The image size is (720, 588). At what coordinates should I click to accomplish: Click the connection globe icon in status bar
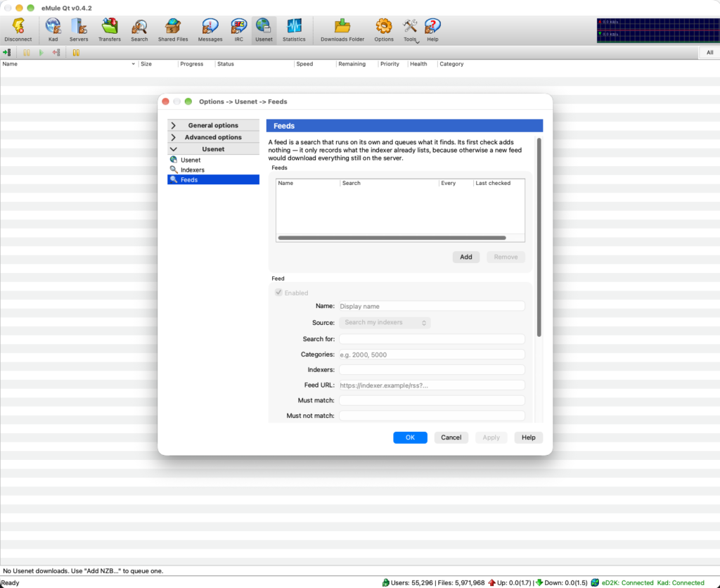(x=595, y=582)
